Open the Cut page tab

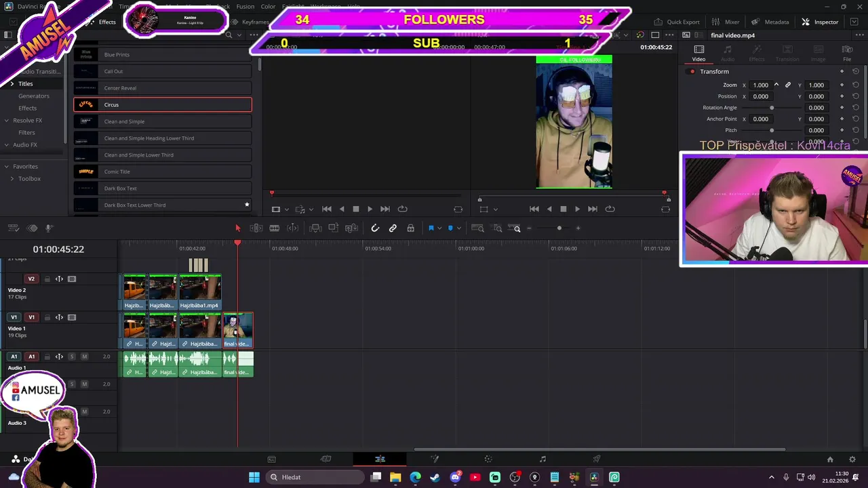click(325, 459)
